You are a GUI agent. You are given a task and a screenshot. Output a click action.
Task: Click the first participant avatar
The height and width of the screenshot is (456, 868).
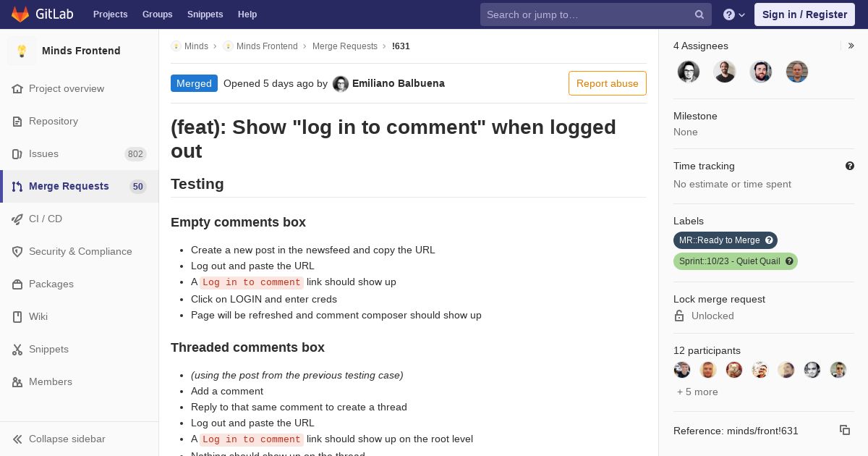point(682,370)
